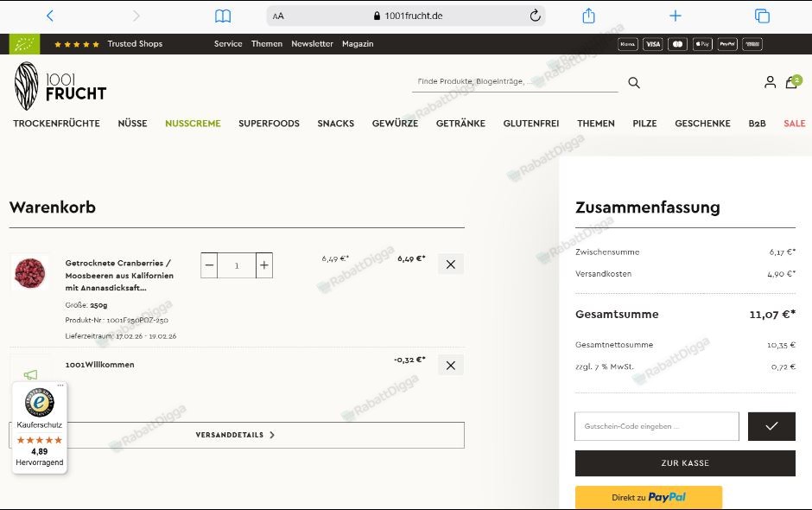Viewport: 812px width, 510px height.
Task: Open a new tab with plus icon
Action: (x=676, y=16)
